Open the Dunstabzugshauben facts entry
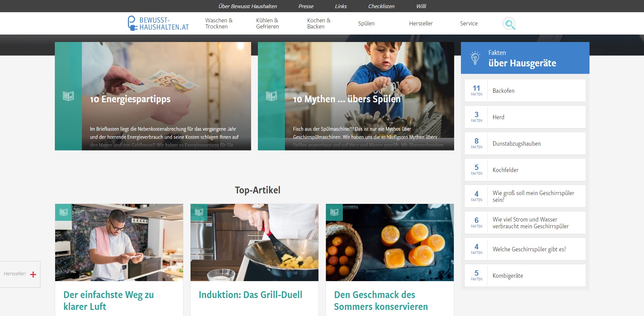 [x=525, y=143]
